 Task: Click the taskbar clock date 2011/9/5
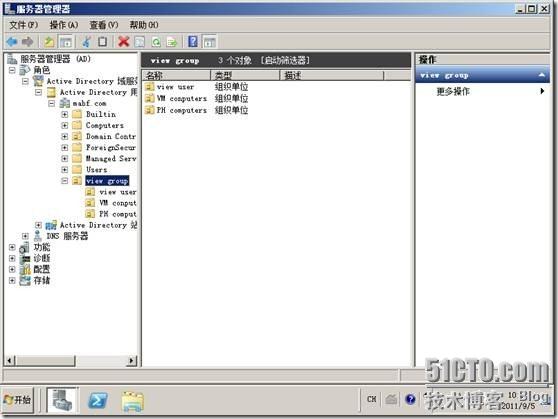click(x=518, y=406)
